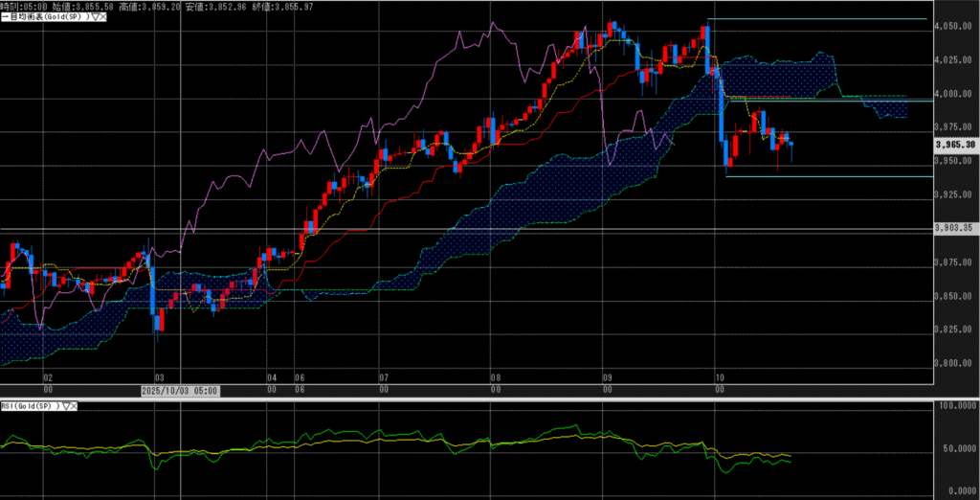Viewport: 980px width, 500px height.
Task: Click the 3,903.35 crosshair price label
Action: [955, 228]
